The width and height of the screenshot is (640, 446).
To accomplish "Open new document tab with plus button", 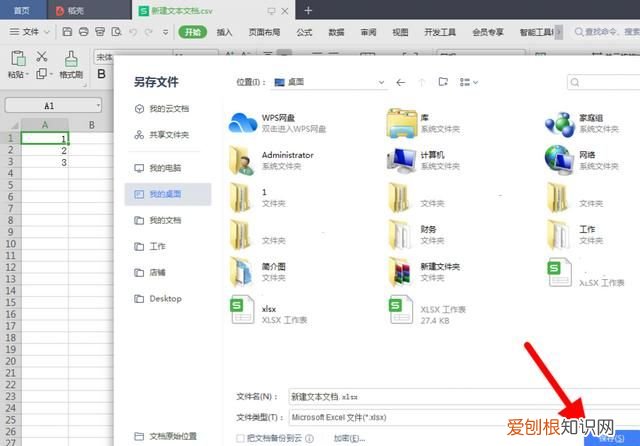I will [x=308, y=11].
